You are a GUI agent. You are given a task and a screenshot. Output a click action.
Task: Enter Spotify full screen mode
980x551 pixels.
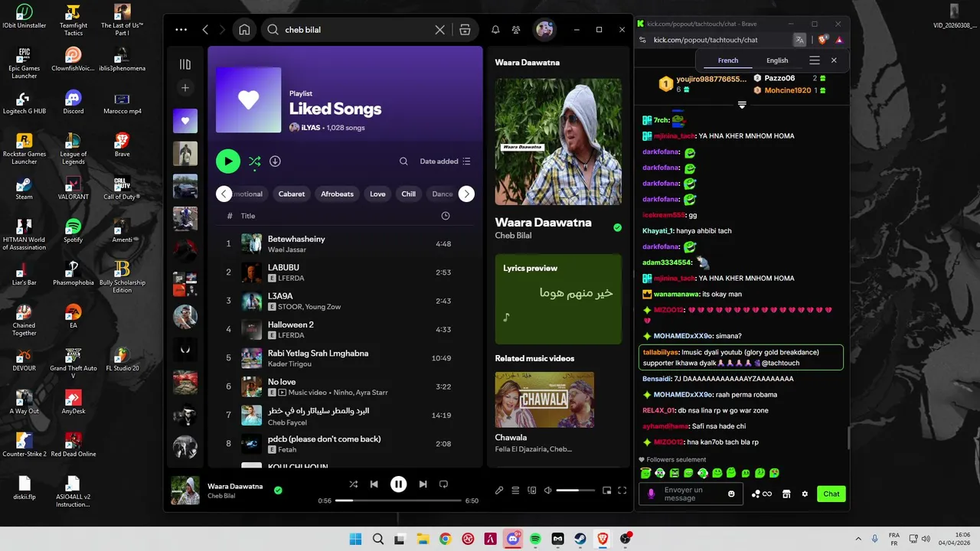[x=622, y=491]
